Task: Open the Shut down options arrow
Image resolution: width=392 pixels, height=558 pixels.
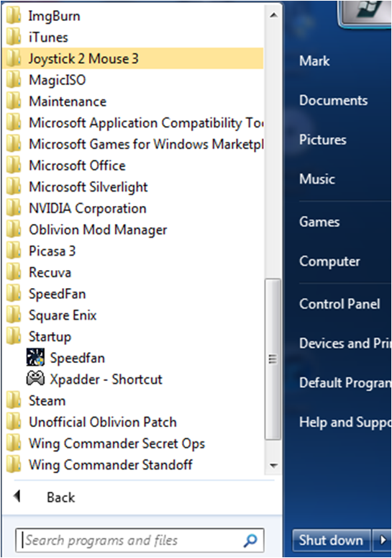Action: click(x=383, y=540)
